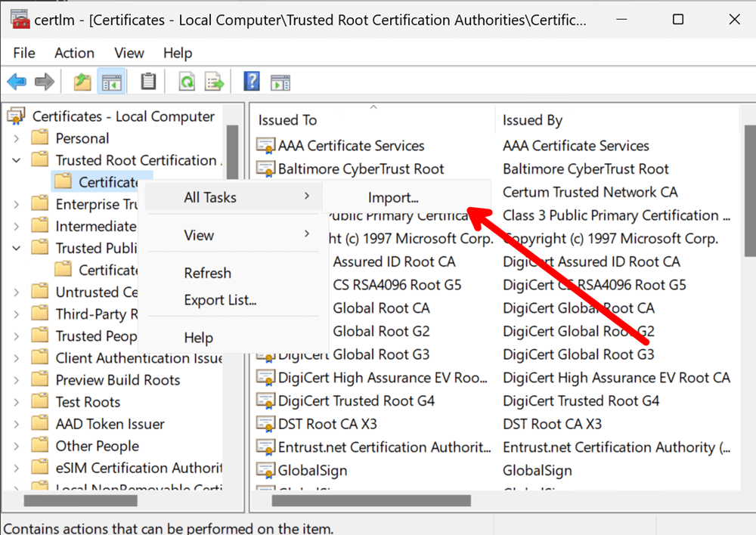Click the folder icon next to Personal
Viewport: 756px width, 535px height.
click(40, 138)
